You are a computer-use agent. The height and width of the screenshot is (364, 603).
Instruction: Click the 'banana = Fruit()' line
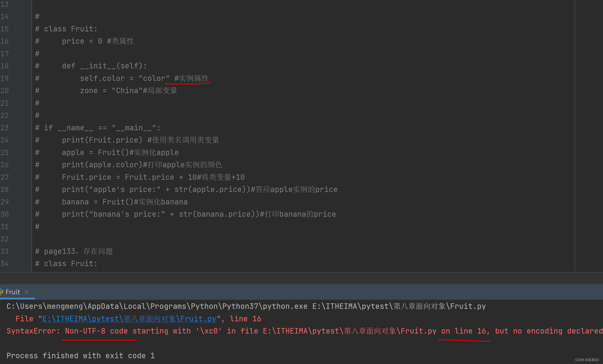pyautogui.click(x=124, y=202)
